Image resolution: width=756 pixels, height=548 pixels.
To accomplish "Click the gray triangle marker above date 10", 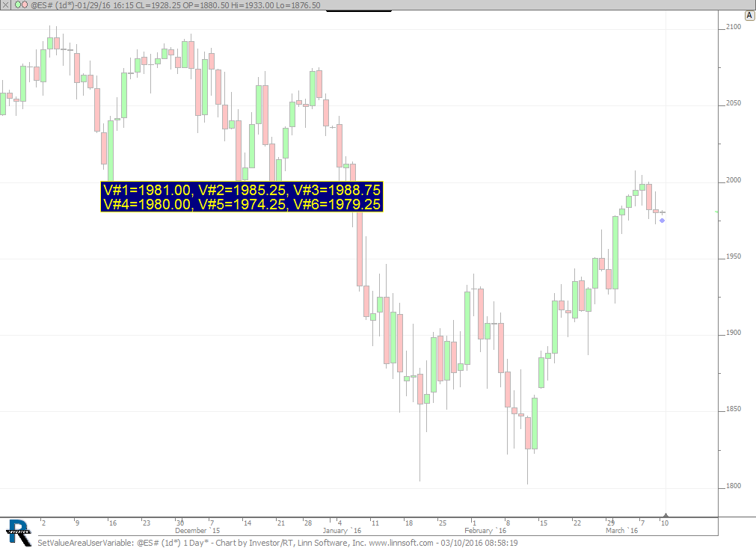I will (666, 515).
